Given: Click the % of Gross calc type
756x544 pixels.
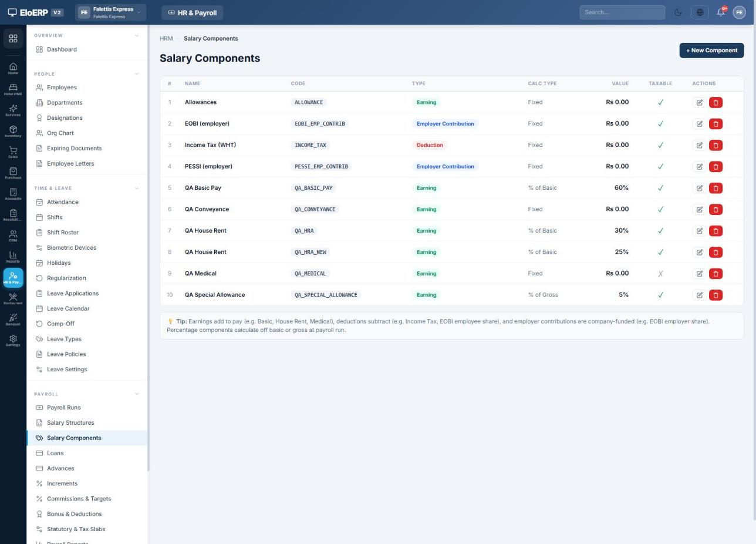Looking at the screenshot, I should pos(543,295).
